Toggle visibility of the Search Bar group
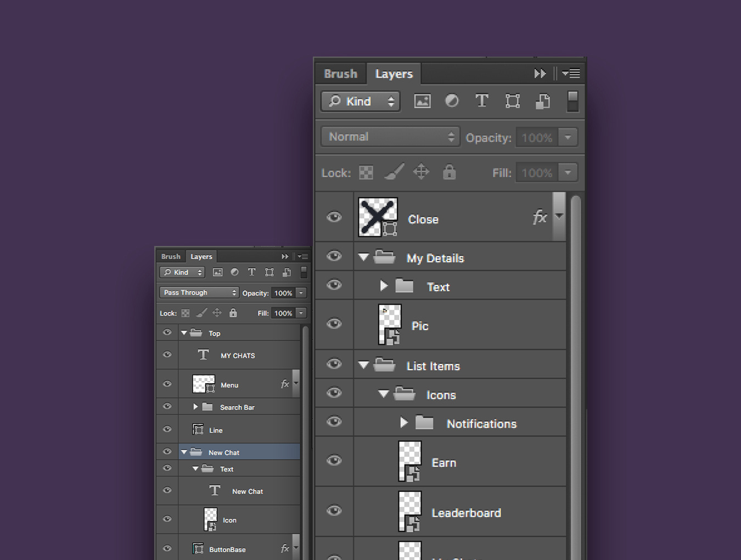Screen dimensions: 741x560 pos(167,407)
